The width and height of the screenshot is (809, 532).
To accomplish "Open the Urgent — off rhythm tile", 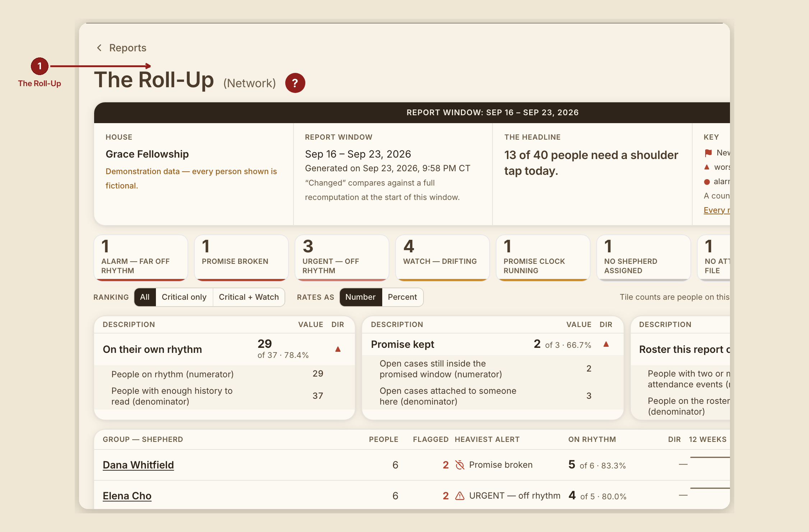I will (342, 257).
